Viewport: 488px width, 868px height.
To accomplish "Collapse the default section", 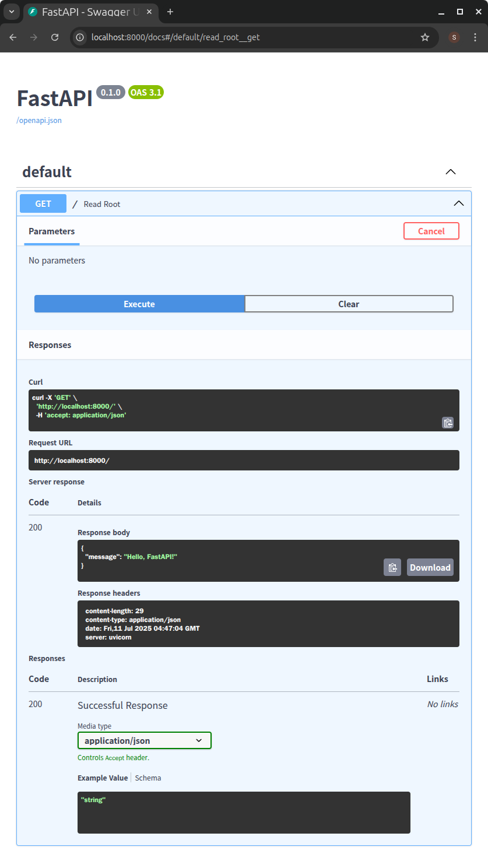I will 451,172.
